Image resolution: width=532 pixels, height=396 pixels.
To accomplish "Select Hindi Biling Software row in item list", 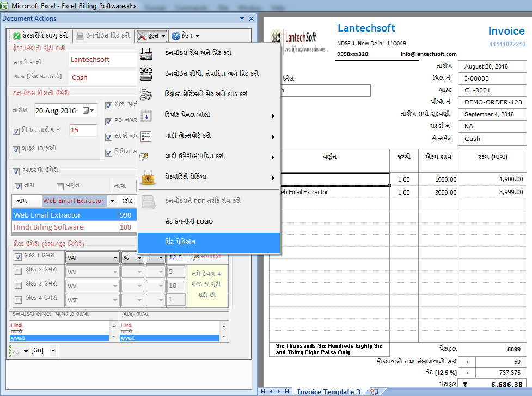I will click(x=74, y=227).
